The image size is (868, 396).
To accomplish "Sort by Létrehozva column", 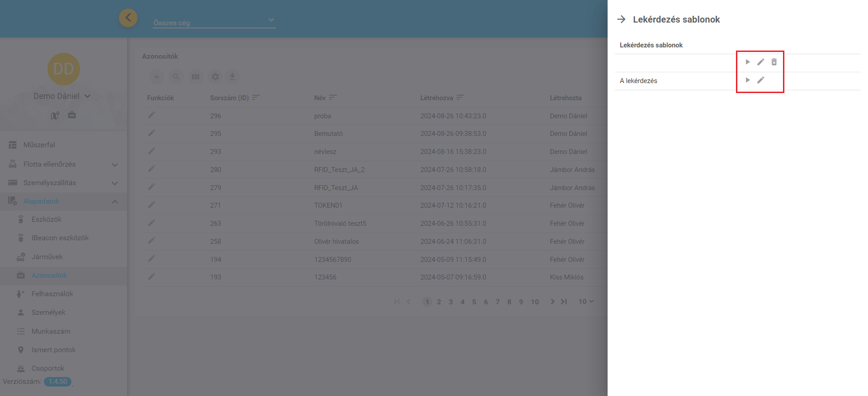I will 460,98.
